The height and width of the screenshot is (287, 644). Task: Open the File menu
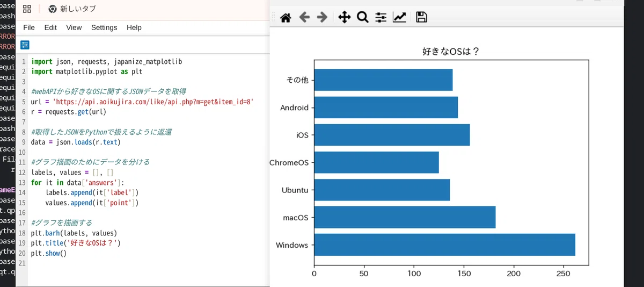pyautogui.click(x=29, y=27)
